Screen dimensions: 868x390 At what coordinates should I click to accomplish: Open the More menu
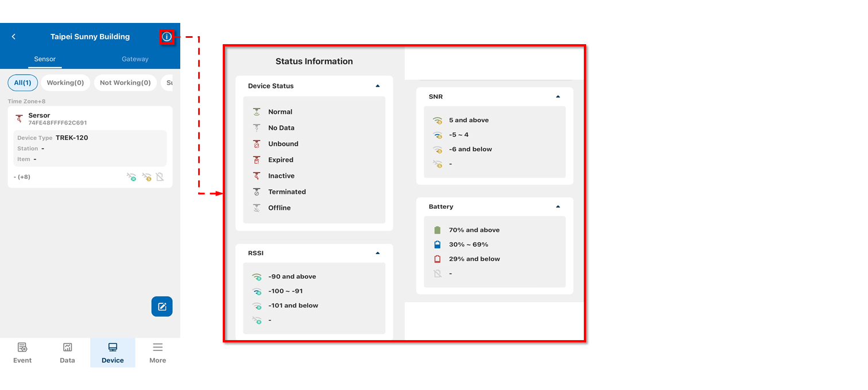pyautogui.click(x=157, y=353)
